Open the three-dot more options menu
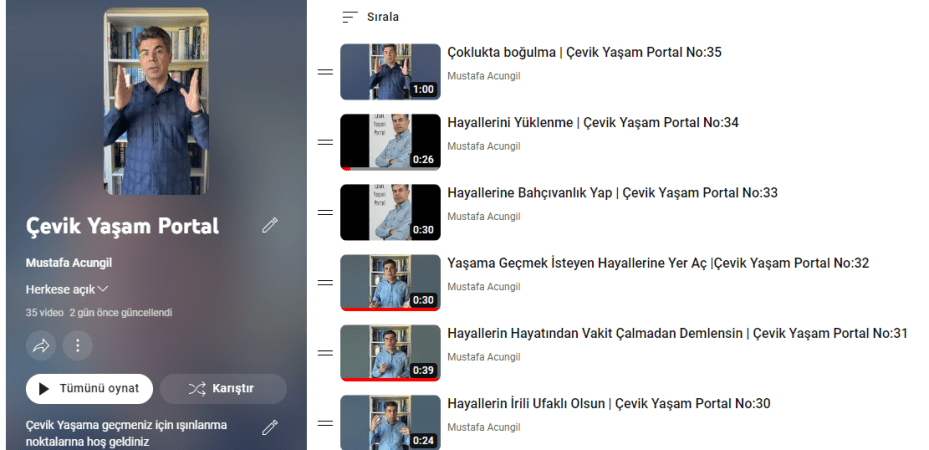929x450 pixels. [x=77, y=346]
